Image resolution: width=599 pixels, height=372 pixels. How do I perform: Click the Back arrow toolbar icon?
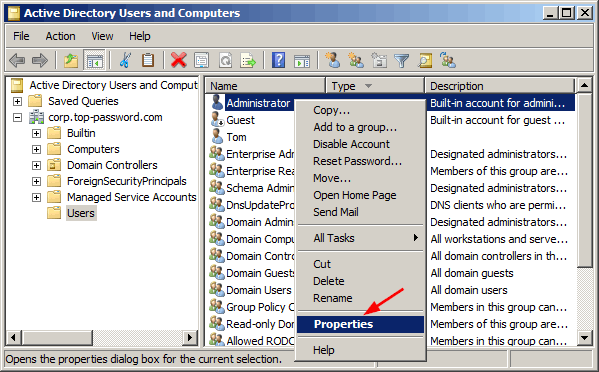pyautogui.click(x=17, y=60)
